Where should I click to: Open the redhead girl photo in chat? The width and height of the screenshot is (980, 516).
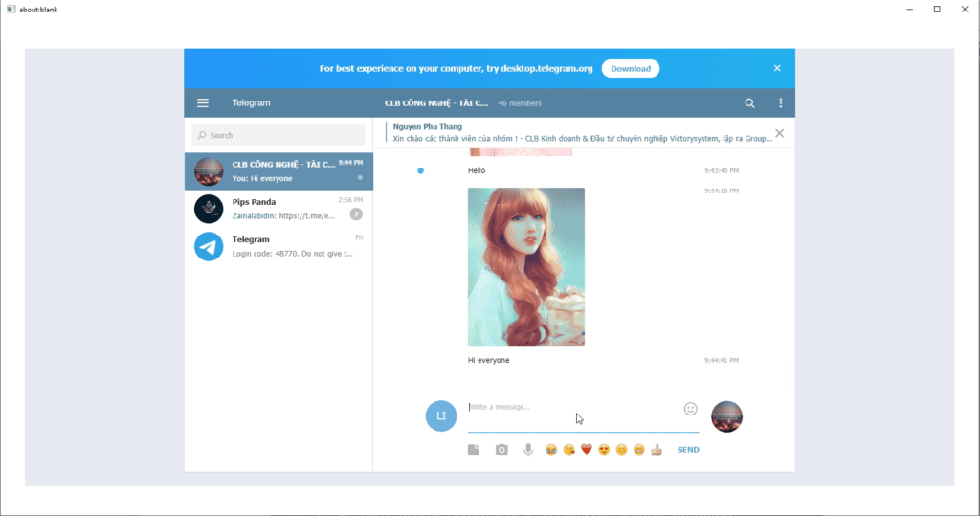point(526,266)
